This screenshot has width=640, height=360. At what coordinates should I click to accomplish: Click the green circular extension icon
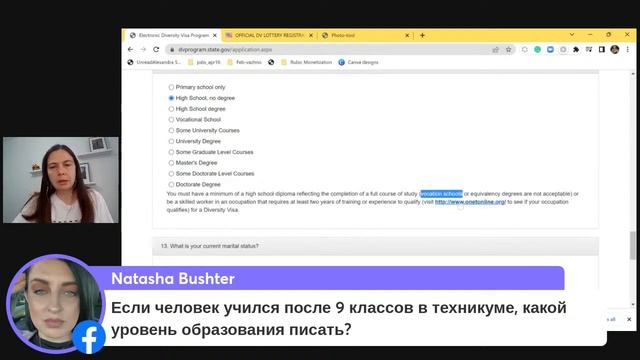click(x=538, y=50)
